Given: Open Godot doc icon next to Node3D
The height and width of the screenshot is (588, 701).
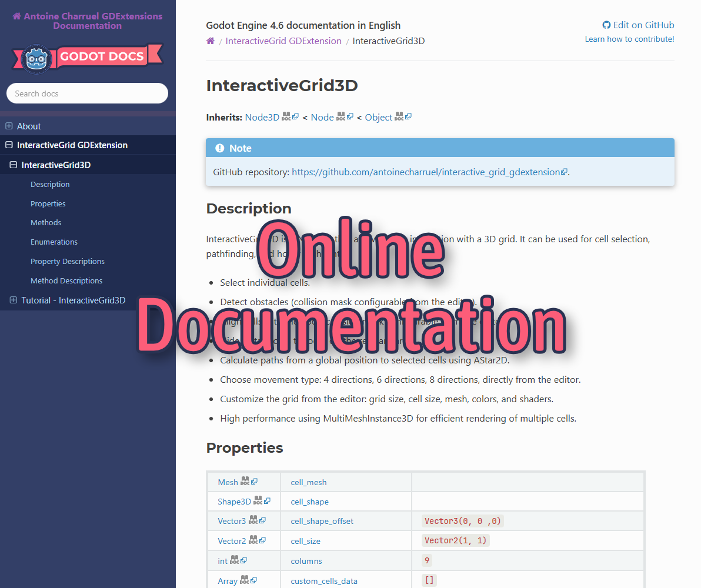Looking at the screenshot, I should click(x=286, y=116).
